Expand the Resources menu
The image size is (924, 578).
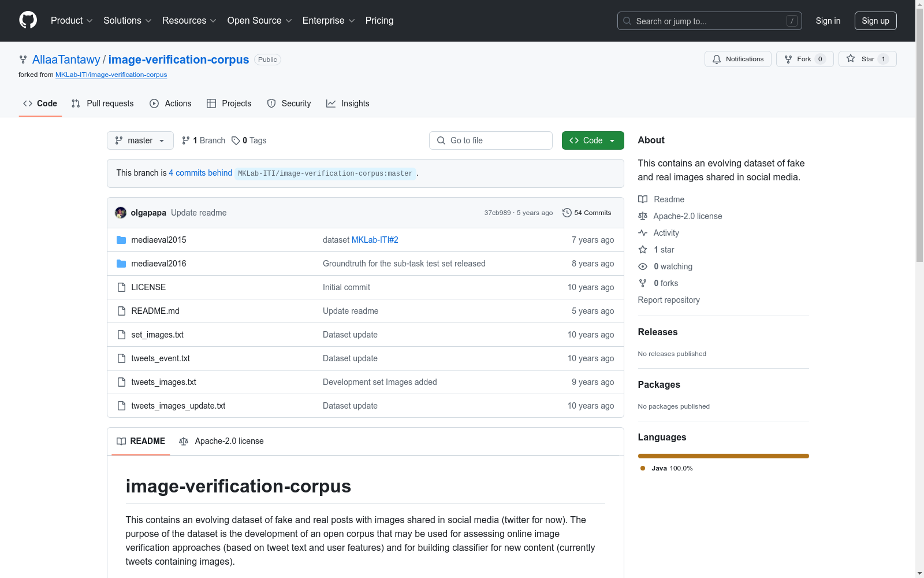pyautogui.click(x=189, y=21)
